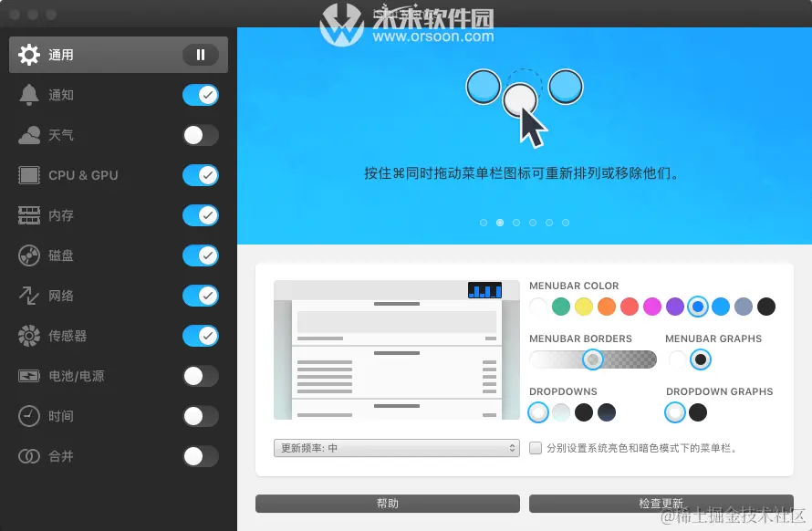
Task: Click the menubar borders slider handle
Action: [x=593, y=359]
